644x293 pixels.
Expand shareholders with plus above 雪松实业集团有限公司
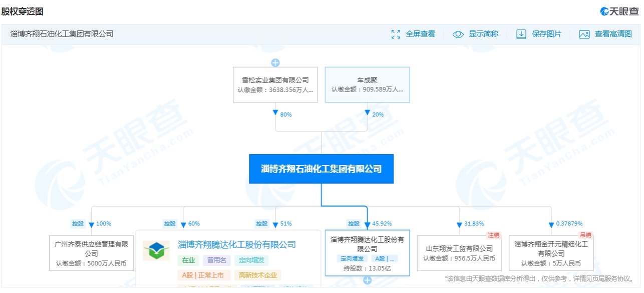click(x=275, y=62)
